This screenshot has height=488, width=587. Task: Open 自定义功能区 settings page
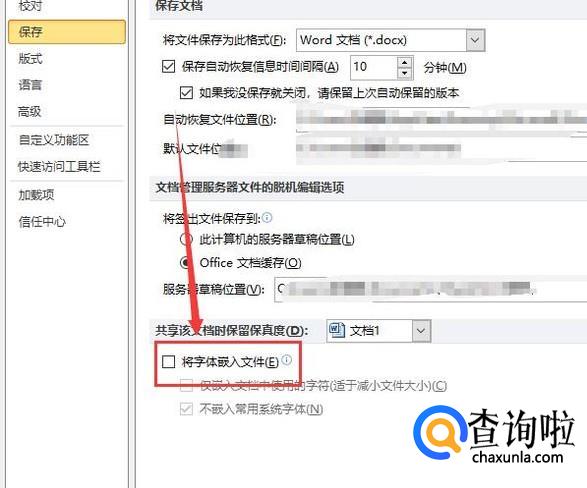point(54,140)
